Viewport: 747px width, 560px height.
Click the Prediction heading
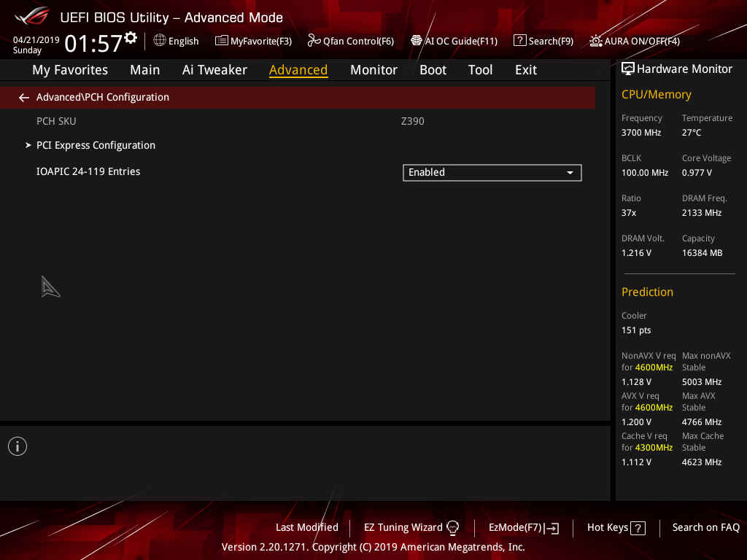coord(647,292)
